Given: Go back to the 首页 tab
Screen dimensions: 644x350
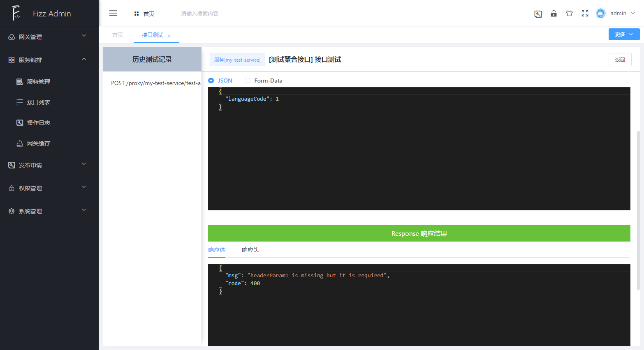Looking at the screenshot, I should 117,35.
